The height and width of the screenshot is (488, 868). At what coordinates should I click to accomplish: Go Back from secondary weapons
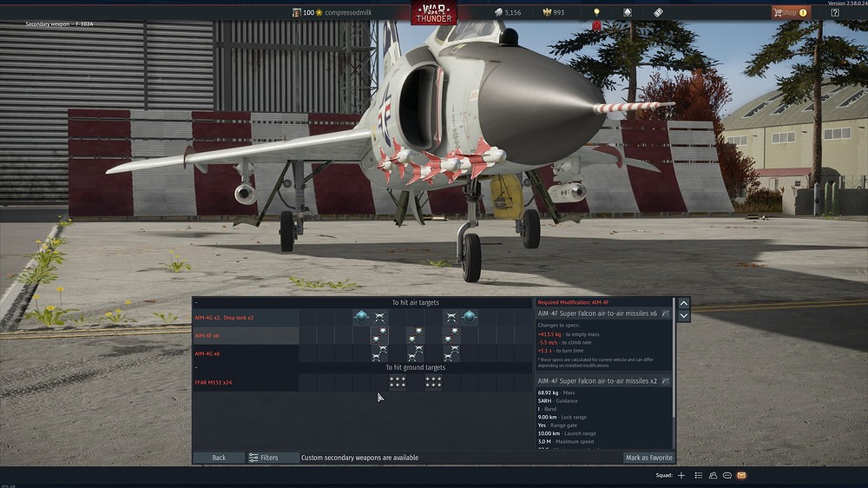point(219,458)
